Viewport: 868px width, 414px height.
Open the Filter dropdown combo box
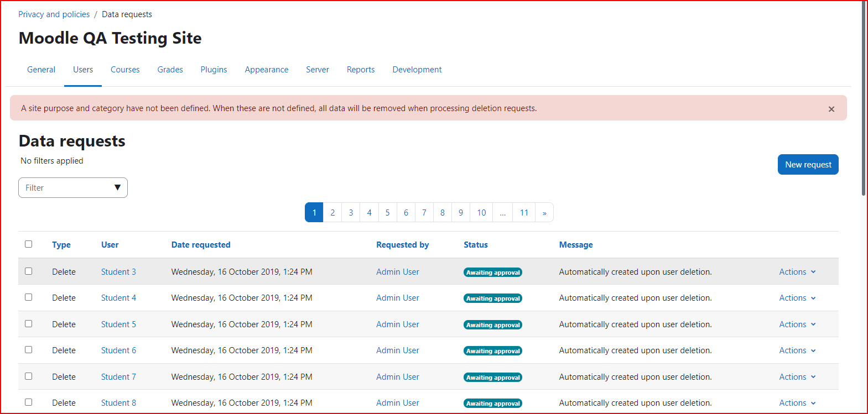click(x=73, y=188)
